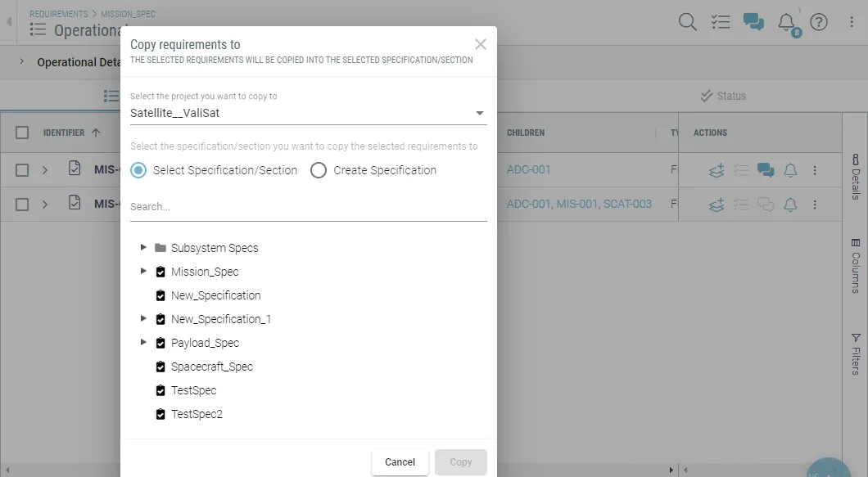Select the Create Specification radio option

pyautogui.click(x=319, y=170)
